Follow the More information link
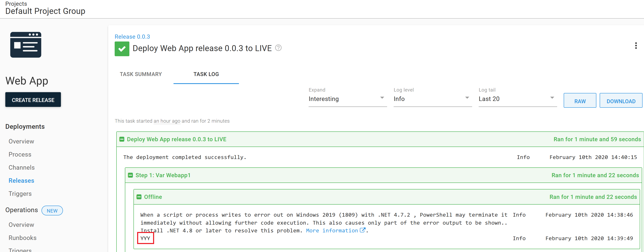The height and width of the screenshot is (252, 644). pos(332,230)
